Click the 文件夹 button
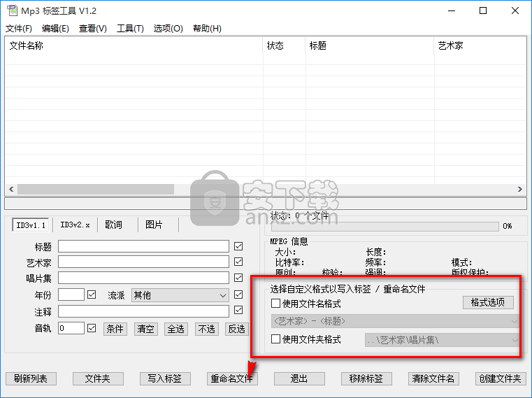This screenshot has height=398, width=532. pos(98,378)
